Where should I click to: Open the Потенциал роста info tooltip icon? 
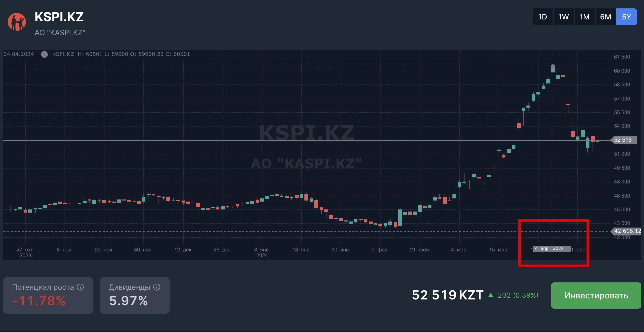(80, 287)
